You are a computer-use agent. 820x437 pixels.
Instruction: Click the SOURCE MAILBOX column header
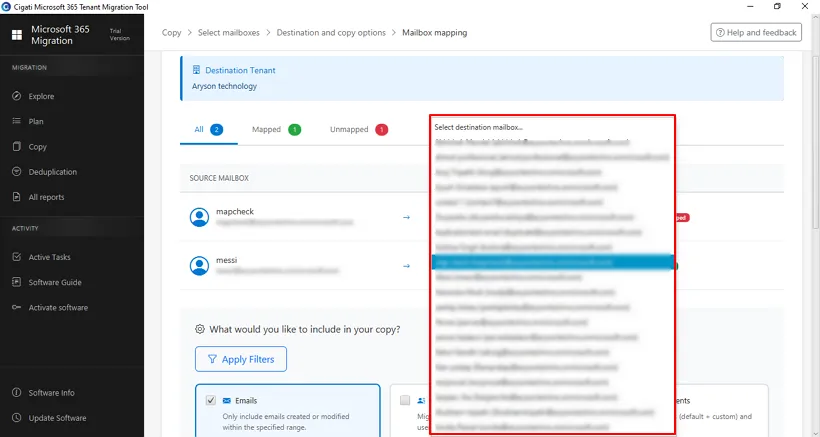pos(219,178)
